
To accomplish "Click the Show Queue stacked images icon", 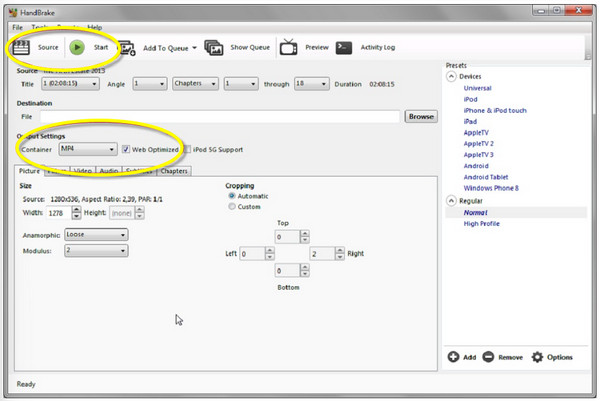I will point(214,48).
